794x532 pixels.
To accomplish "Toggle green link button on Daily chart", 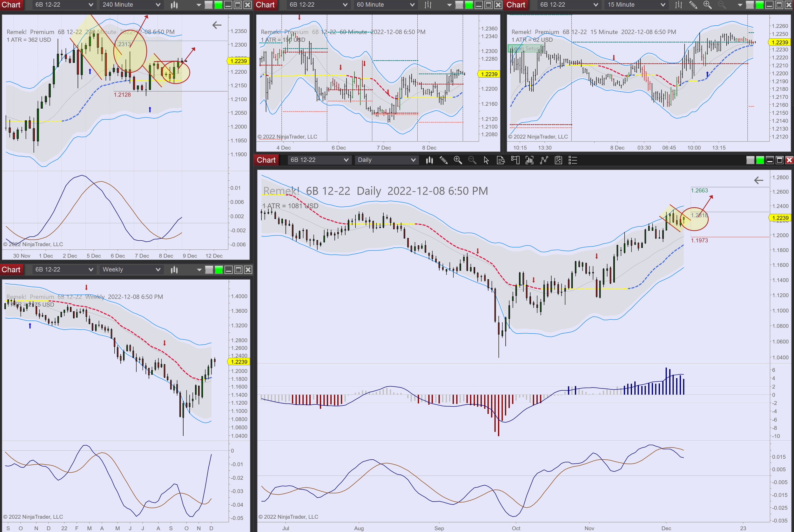I will pos(760,160).
